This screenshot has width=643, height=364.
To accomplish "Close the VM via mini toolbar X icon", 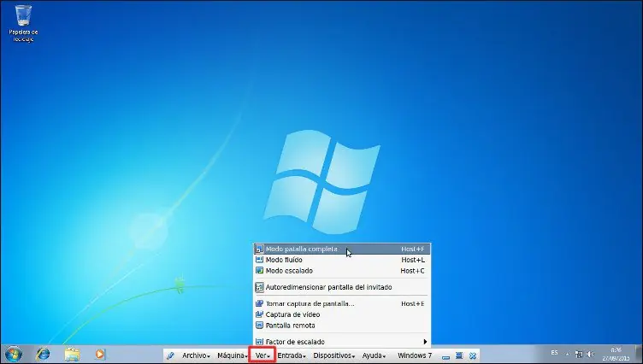I will point(473,355).
